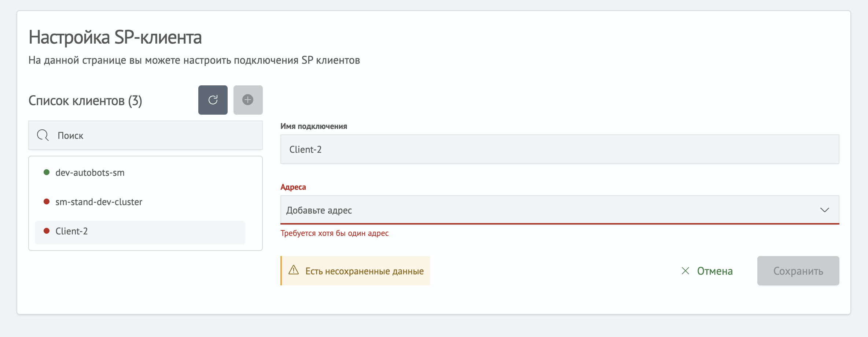The width and height of the screenshot is (868, 337).
Task: Click the Есть несохраненные данные notice
Action: coord(355,271)
